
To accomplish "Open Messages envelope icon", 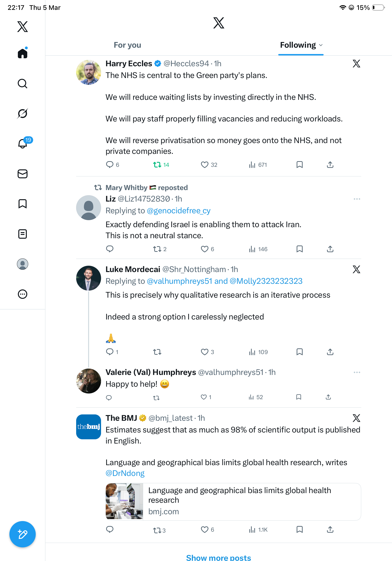I will (x=23, y=174).
